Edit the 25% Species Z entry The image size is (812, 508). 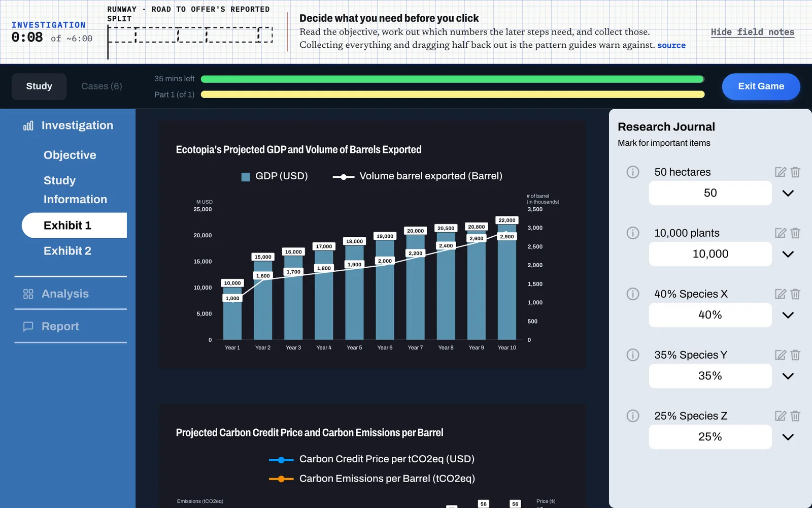pos(781,416)
